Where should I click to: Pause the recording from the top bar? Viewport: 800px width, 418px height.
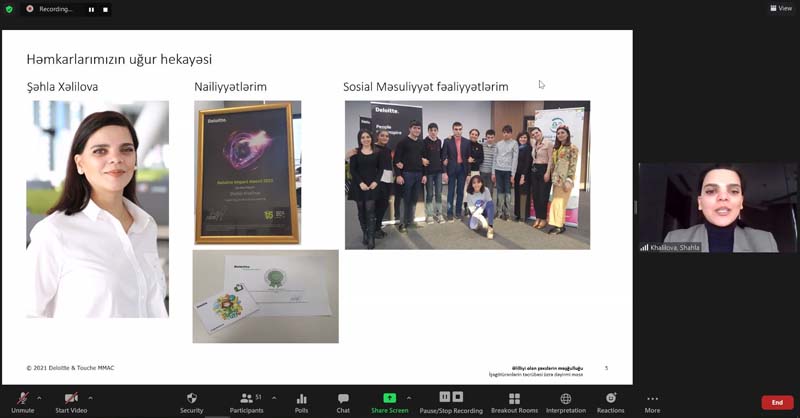(92, 9)
